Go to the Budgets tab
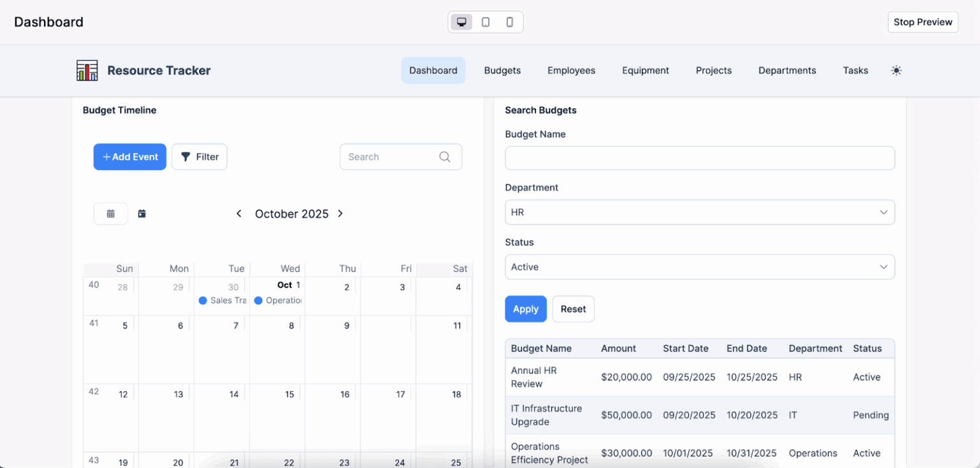Screen dimensions: 980x468 coord(502,70)
